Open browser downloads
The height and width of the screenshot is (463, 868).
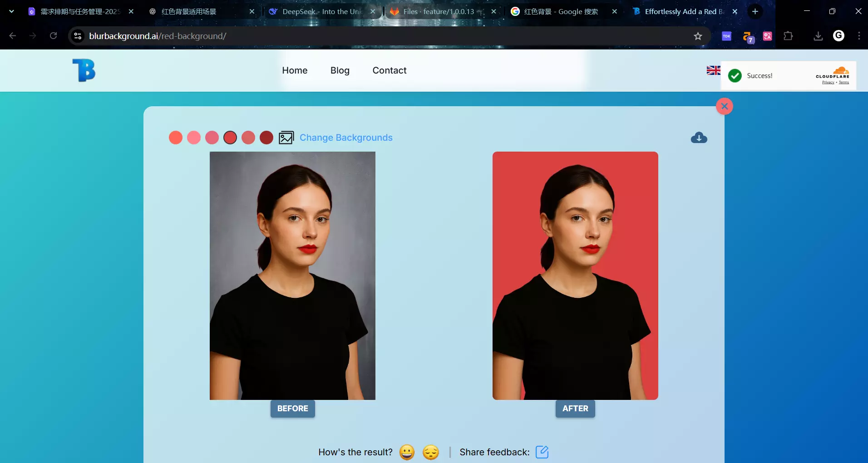[x=818, y=36]
